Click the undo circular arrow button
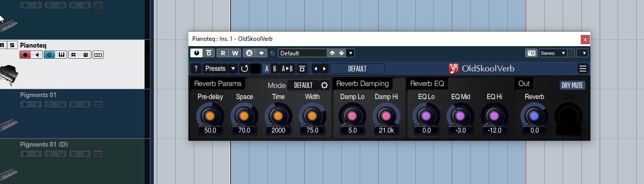Viewport: 644px width, 184px height. coord(244,68)
